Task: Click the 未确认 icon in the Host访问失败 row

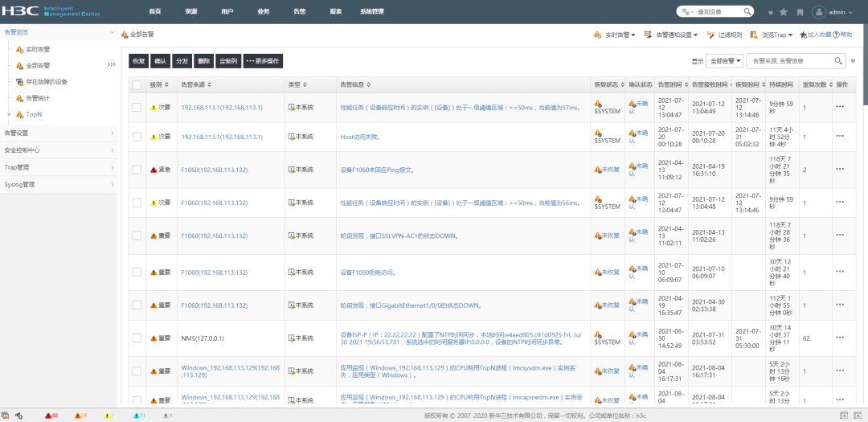Action: [x=633, y=133]
